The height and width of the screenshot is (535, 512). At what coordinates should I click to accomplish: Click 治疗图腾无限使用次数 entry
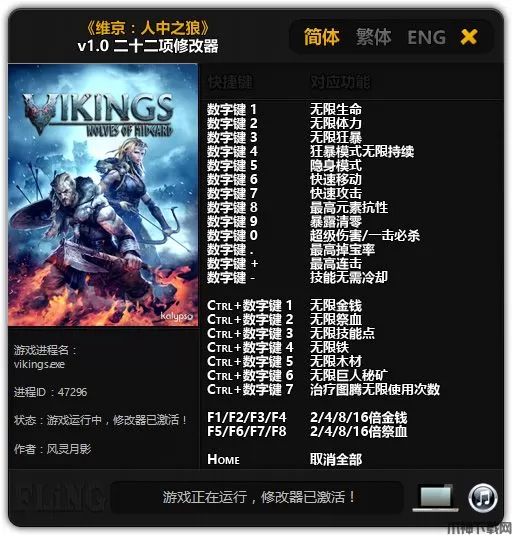[375, 389]
